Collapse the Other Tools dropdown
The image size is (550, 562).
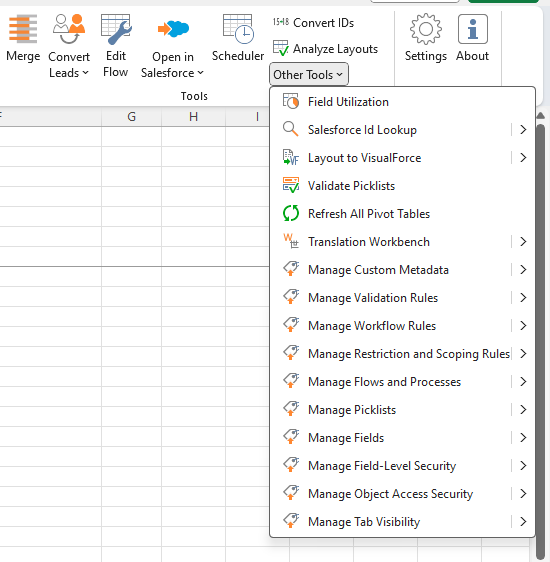(309, 75)
